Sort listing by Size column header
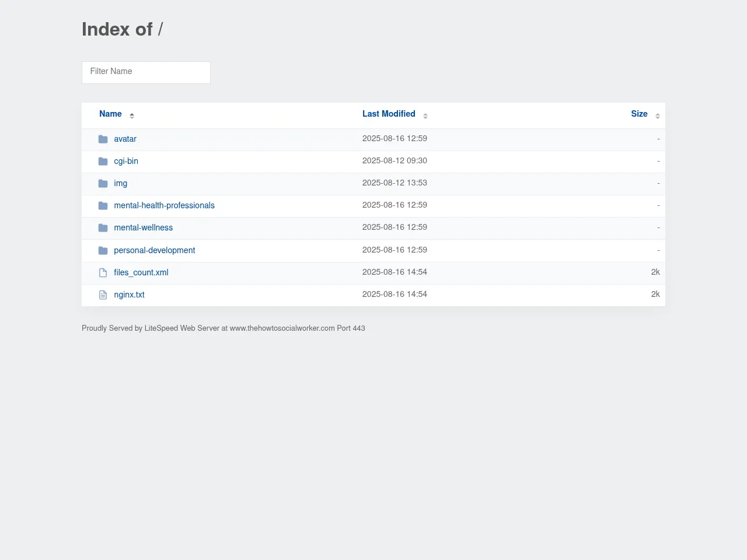Viewport: 747px width, 560px height. click(x=639, y=114)
